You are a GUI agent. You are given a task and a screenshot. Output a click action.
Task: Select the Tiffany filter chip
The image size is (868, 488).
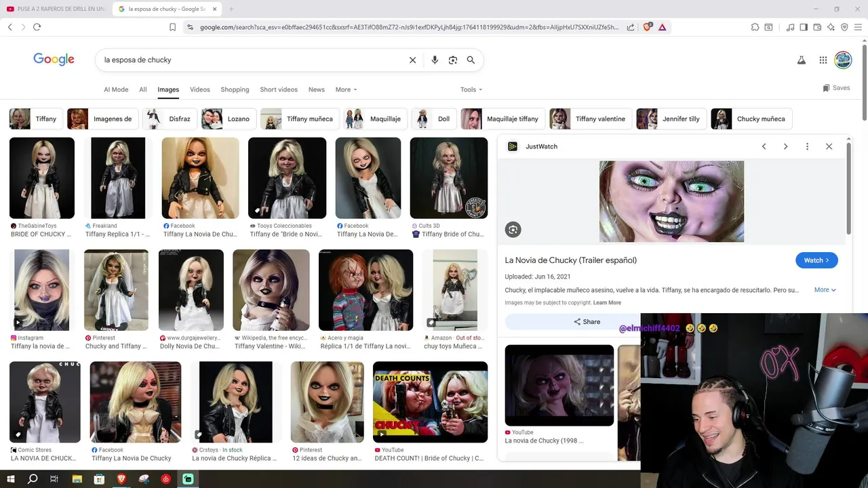(36, 119)
